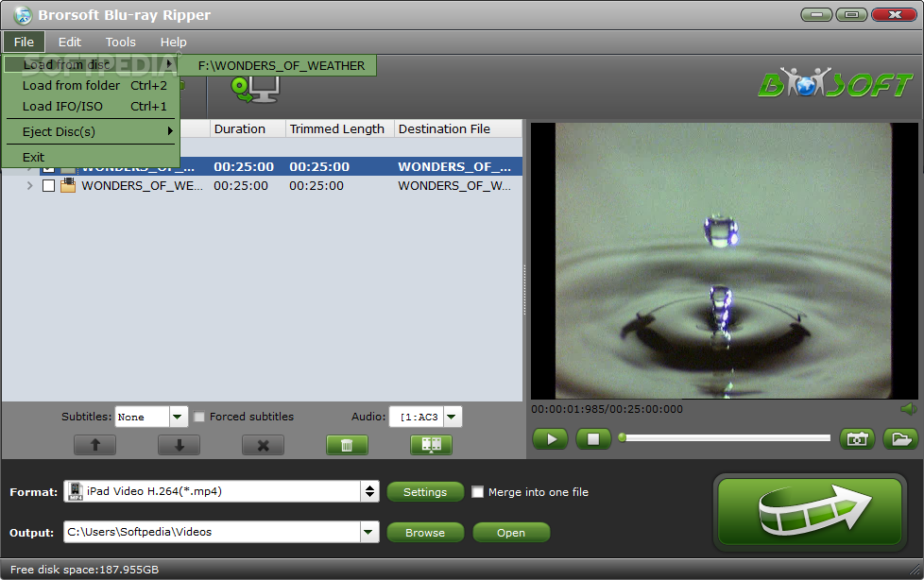Click the Output path field
This screenshot has width=924, height=580.
tap(212, 532)
